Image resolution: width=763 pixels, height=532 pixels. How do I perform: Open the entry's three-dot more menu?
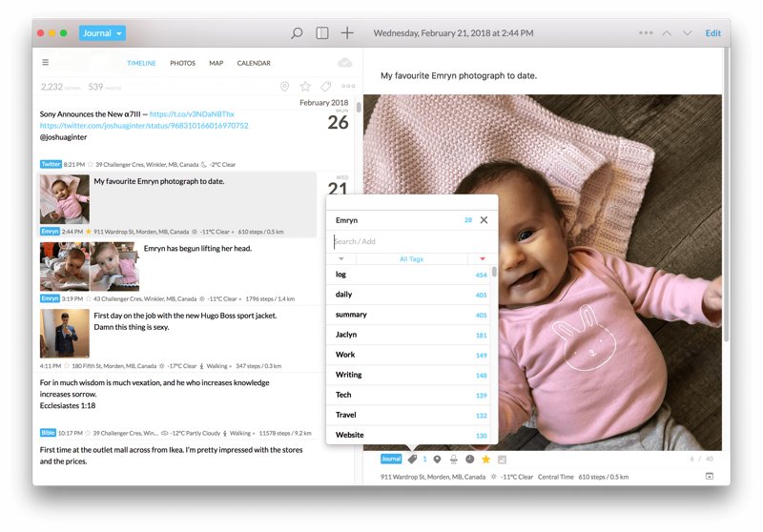(646, 33)
